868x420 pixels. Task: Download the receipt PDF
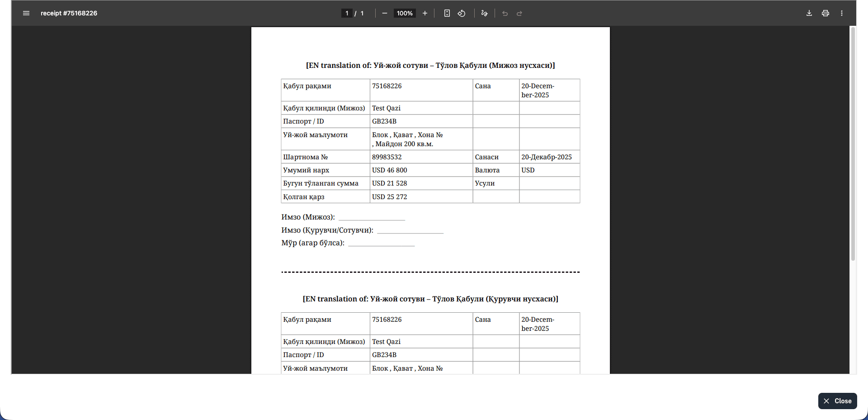[809, 13]
